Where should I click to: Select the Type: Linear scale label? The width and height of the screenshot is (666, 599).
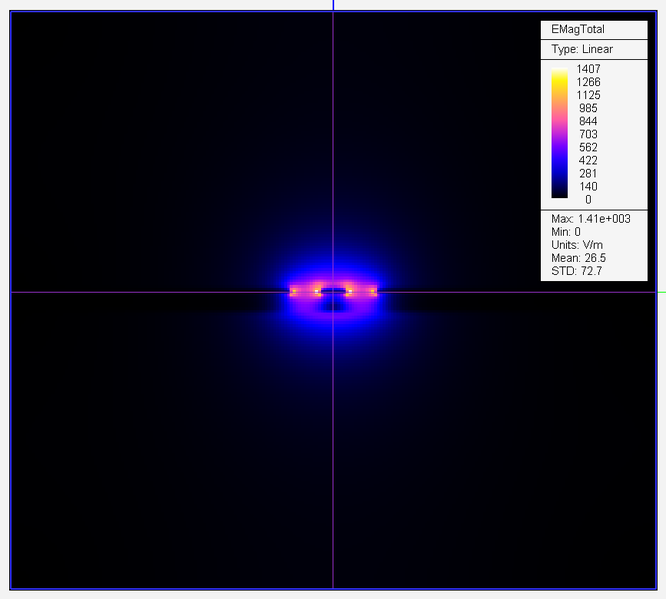tap(582, 49)
